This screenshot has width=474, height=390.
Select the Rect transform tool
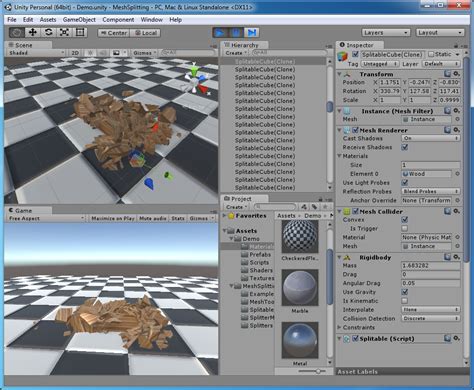(80, 32)
